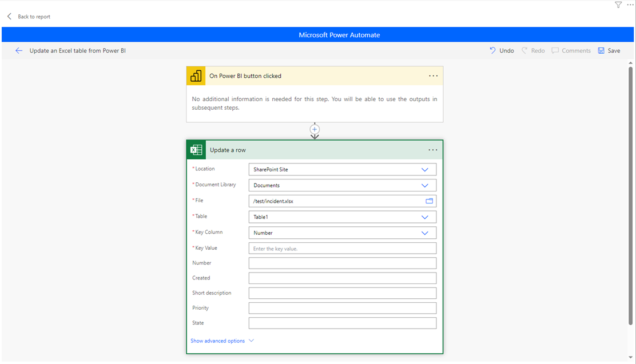
Task: Click the Short description input field
Action: click(x=343, y=293)
